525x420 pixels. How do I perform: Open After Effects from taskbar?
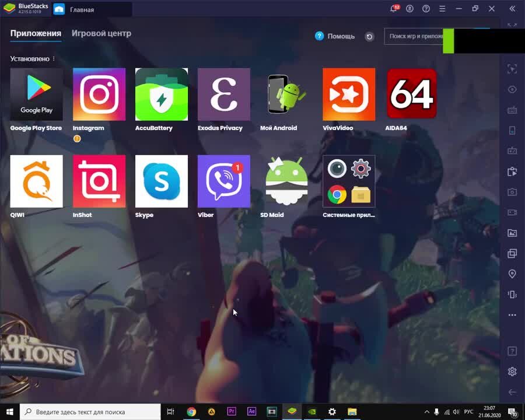pyautogui.click(x=251, y=412)
